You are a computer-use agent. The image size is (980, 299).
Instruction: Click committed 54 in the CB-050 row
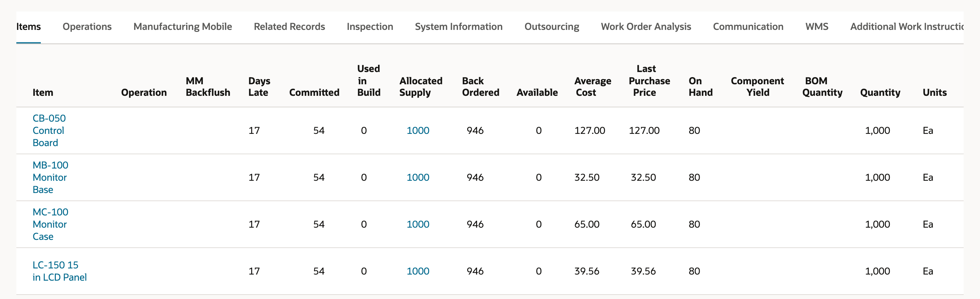coord(318,130)
